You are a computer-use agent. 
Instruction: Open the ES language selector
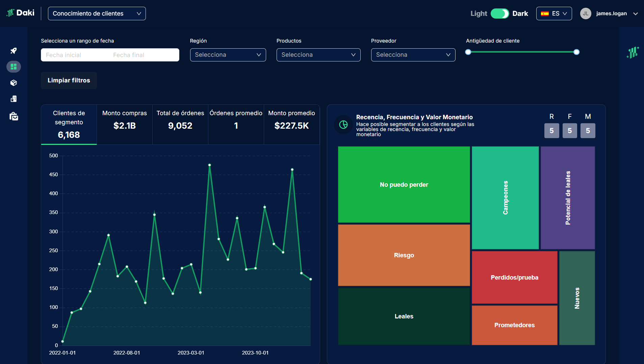[554, 14]
